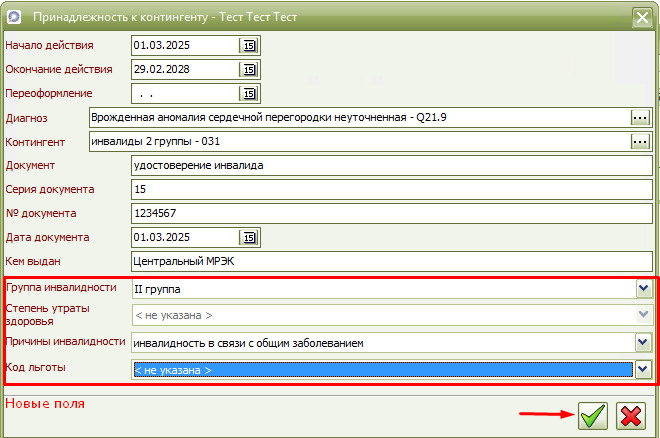Close the Принадлежность к контингенту window
Screen dimensions: 660x438
tap(640, 17)
